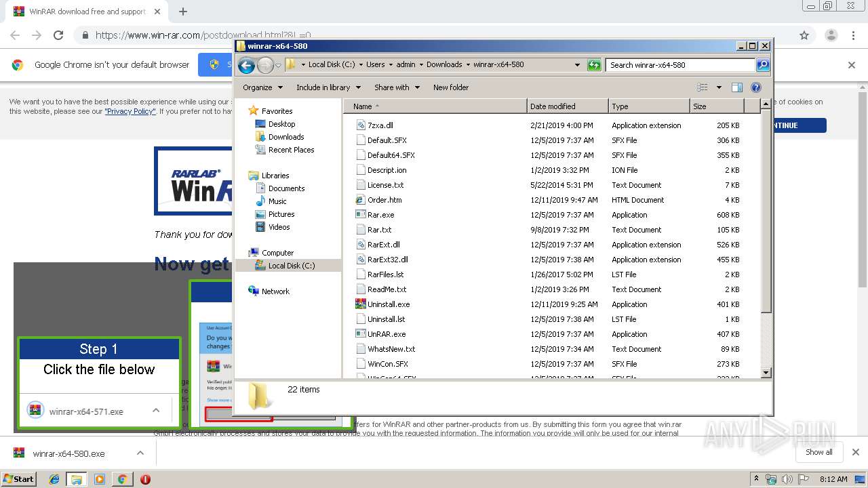Open the Chrome profile avatar icon
The image size is (868, 488).
[831, 35]
